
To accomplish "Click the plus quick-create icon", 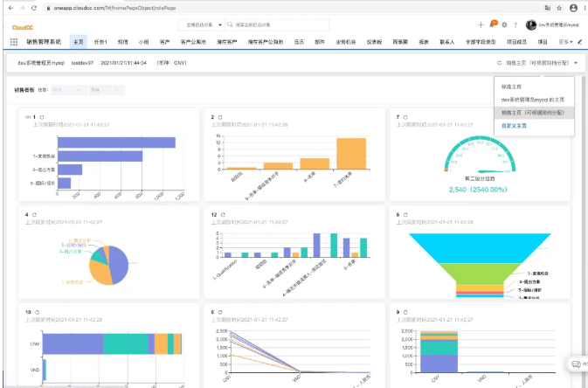I will [x=481, y=24].
